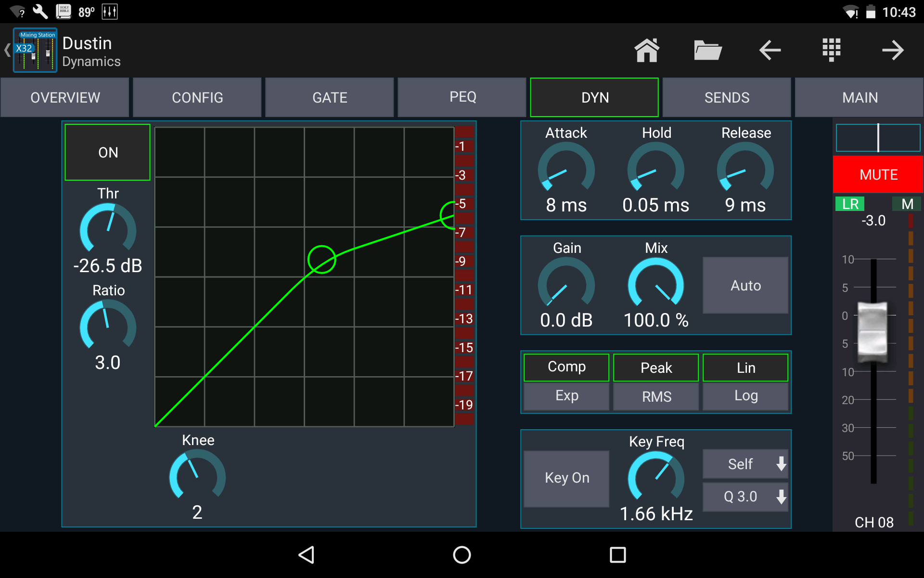
Task: Tap the 1.66 kHz frequency value
Action: coord(656,514)
